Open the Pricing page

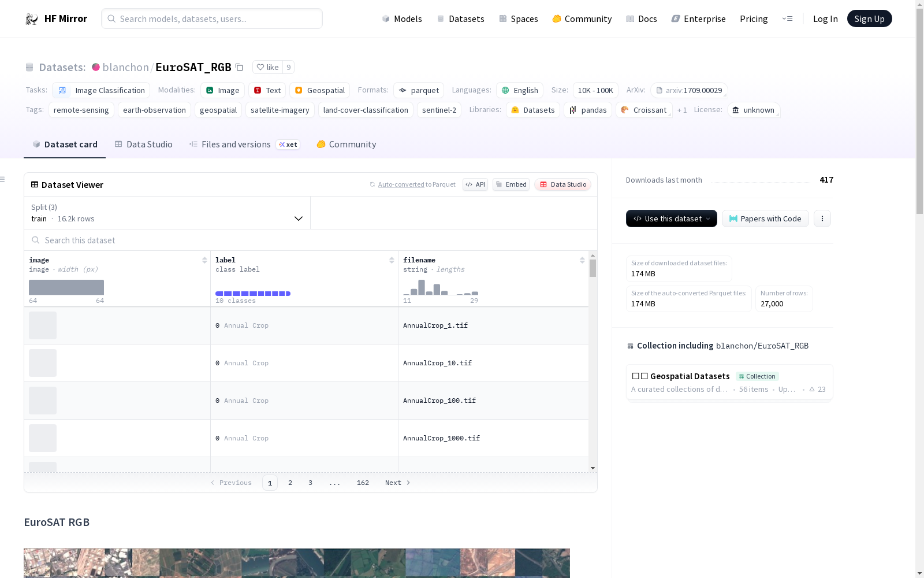(x=754, y=18)
